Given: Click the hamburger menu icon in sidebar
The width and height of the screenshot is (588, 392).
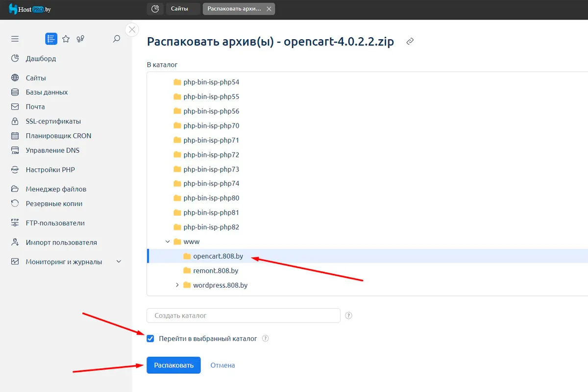Looking at the screenshot, I should (15, 39).
